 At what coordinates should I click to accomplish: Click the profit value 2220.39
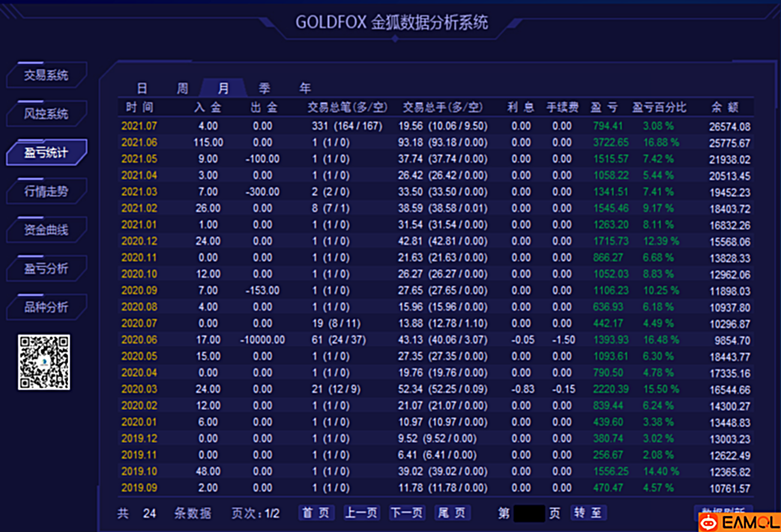(611, 389)
